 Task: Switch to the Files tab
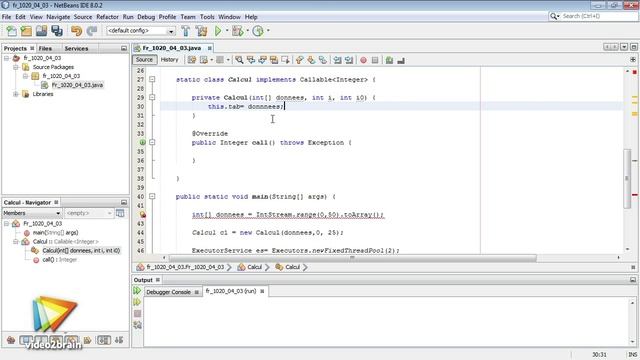[x=45, y=48]
